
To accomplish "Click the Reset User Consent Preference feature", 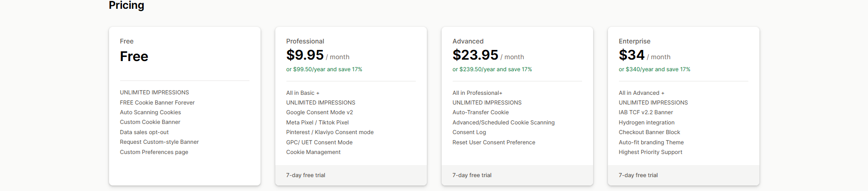I will click(x=493, y=142).
